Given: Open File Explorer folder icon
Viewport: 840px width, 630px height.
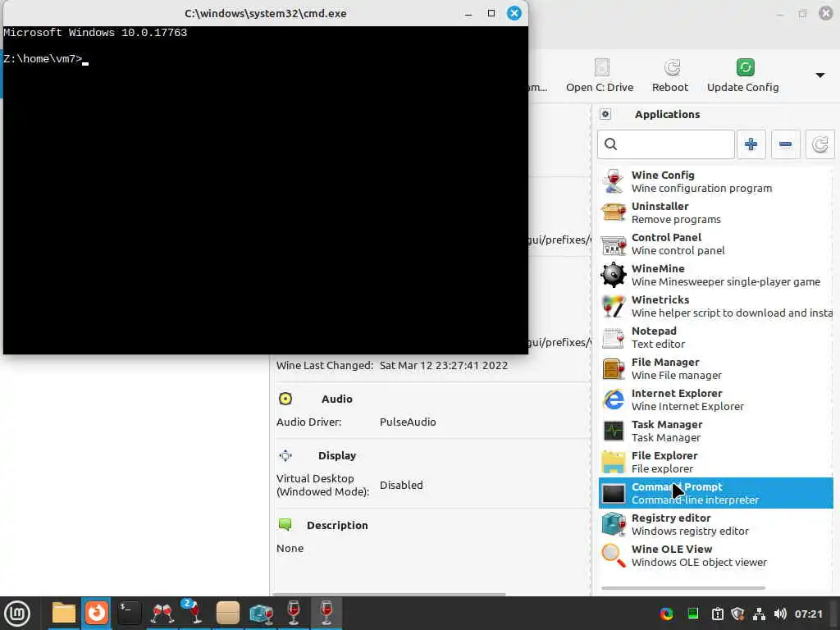Looking at the screenshot, I should tap(614, 462).
